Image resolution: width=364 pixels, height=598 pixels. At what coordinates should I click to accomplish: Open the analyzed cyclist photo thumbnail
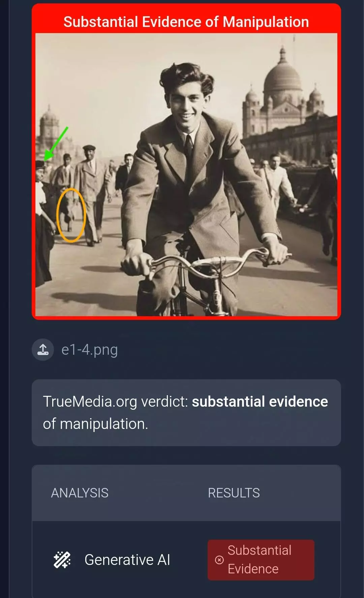186,174
